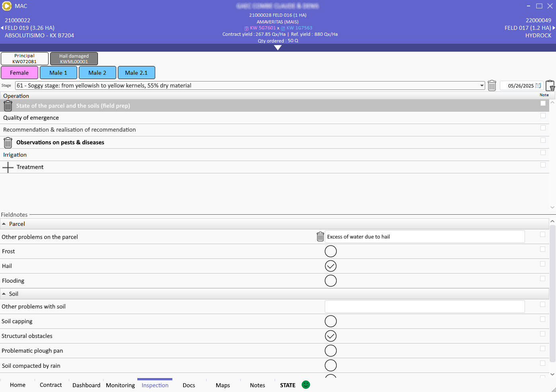
Task: Check note box for Irrigation row
Action: point(543,152)
